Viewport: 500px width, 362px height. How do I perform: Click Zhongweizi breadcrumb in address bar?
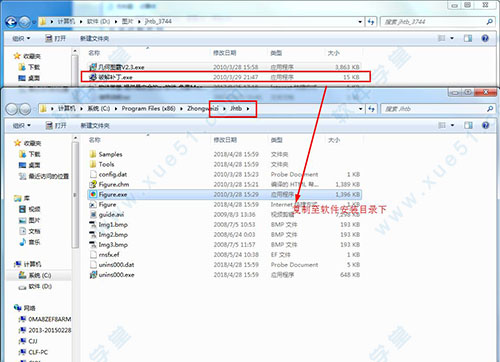pyautogui.click(x=203, y=108)
